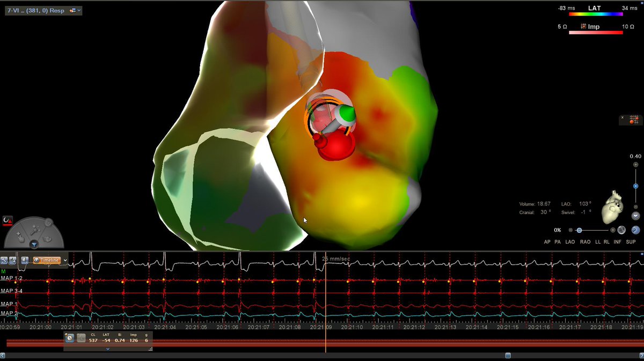This screenshot has height=361, width=644.
Task: Click the MAP 2 channel label
Action: (x=9, y=313)
